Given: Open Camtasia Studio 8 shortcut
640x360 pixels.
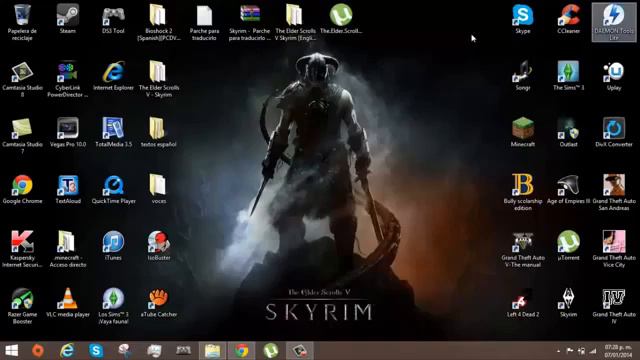Looking at the screenshot, I should 22,79.
